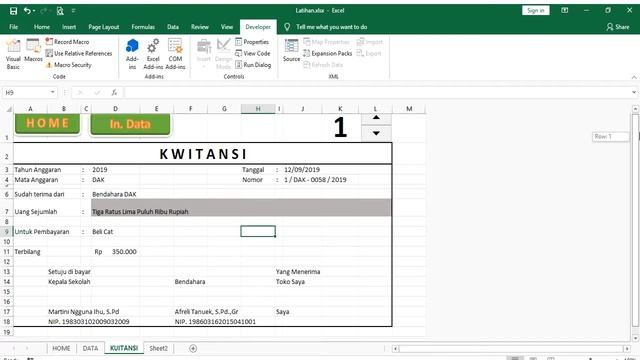Select cell with Tiga Ratus Lima Puluh Ribu Rupiah
This screenshot has width=640, height=360.
coord(241,207)
